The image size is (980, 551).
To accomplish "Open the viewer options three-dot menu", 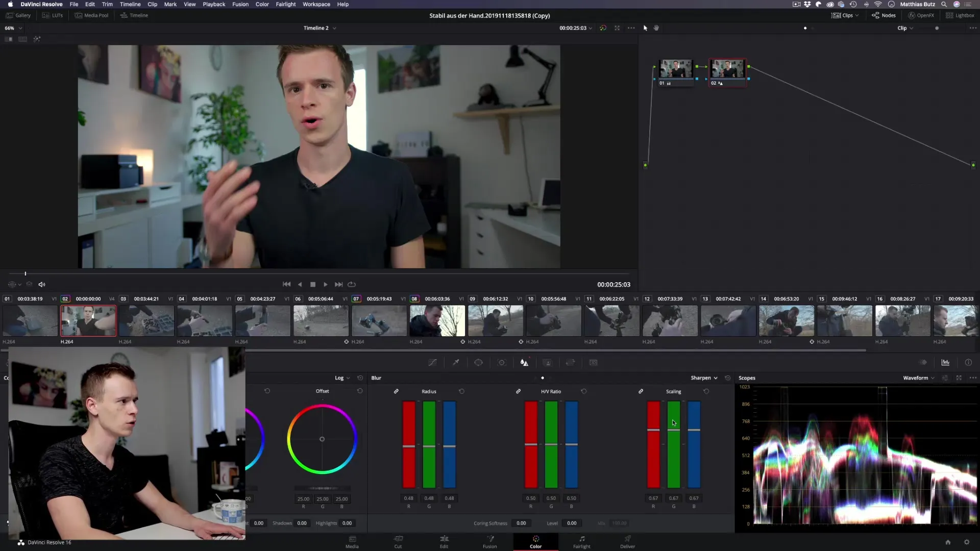I will [631, 28].
